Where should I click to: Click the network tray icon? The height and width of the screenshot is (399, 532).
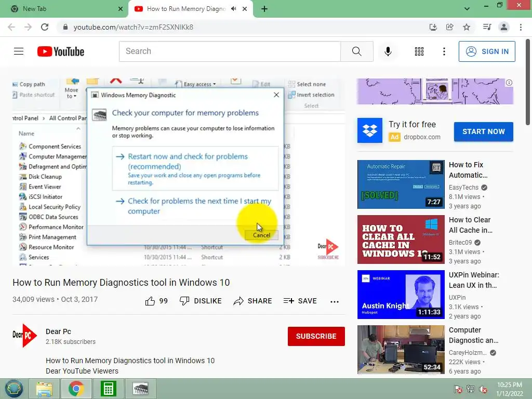pos(470,389)
